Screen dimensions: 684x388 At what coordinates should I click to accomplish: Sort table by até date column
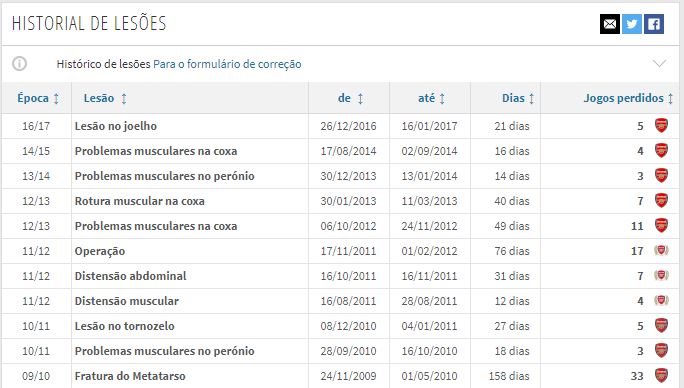tap(431, 98)
